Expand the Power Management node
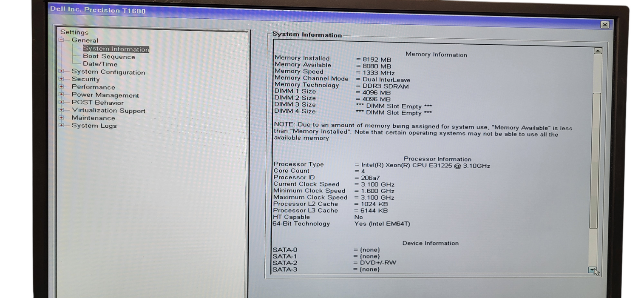This screenshot has height=298, width=644. pos(61,95)
